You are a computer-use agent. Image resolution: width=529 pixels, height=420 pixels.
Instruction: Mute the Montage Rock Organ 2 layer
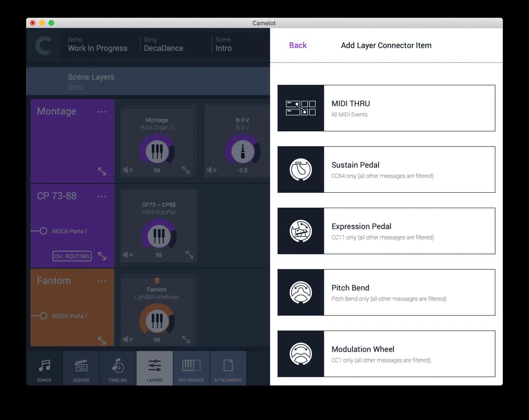(x=127, y=170)
